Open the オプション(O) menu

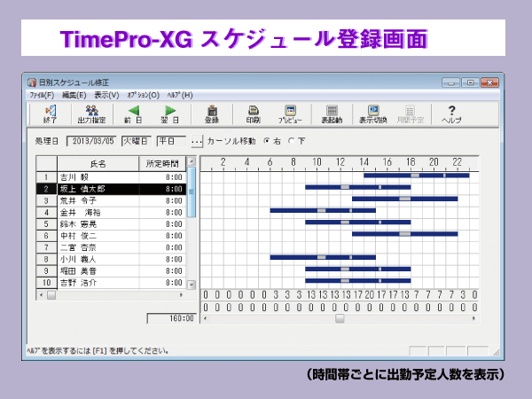point(143,95)
